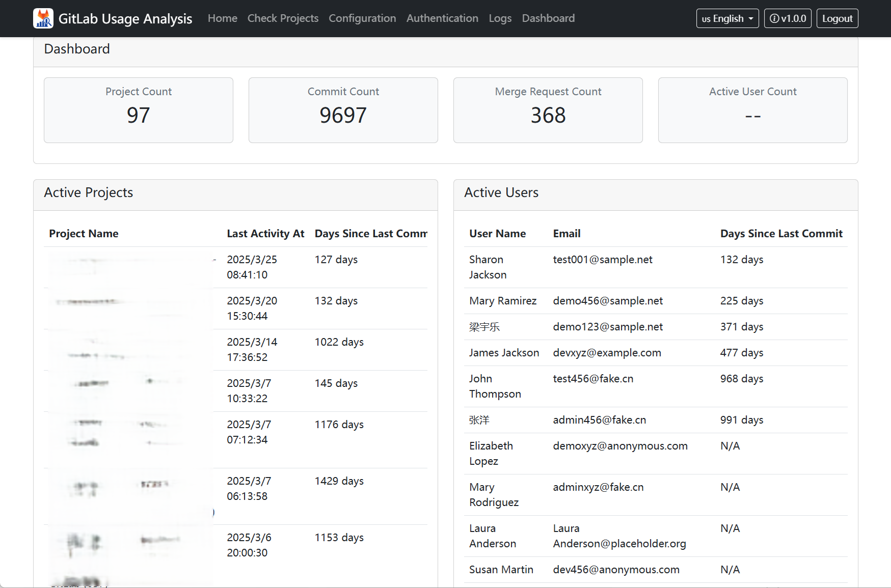Open the Authentication page
Image resolution: width=891 pixels, height=588 pixels.
[x=442, y=18]
